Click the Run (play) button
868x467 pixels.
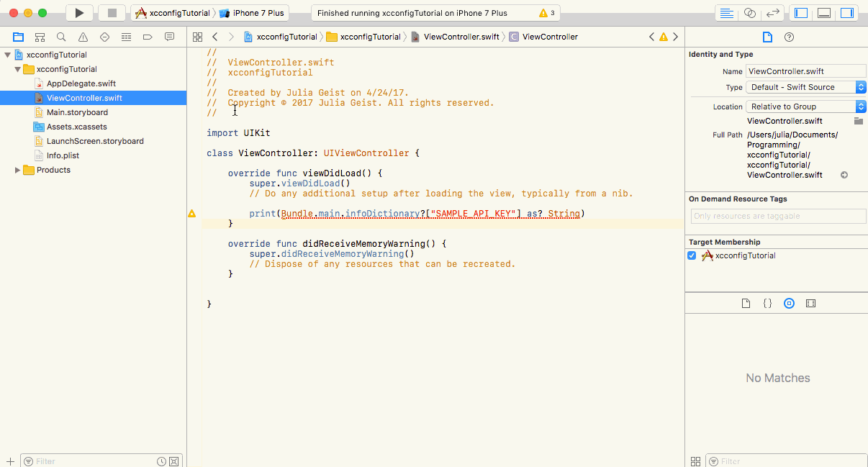pyautogui.click(x=79, y=13)
